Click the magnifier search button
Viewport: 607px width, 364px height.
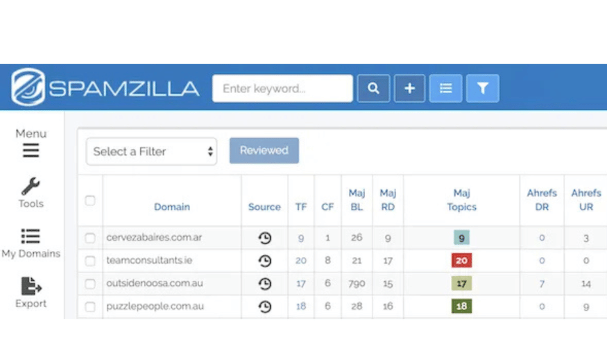[x=373, y=88]
